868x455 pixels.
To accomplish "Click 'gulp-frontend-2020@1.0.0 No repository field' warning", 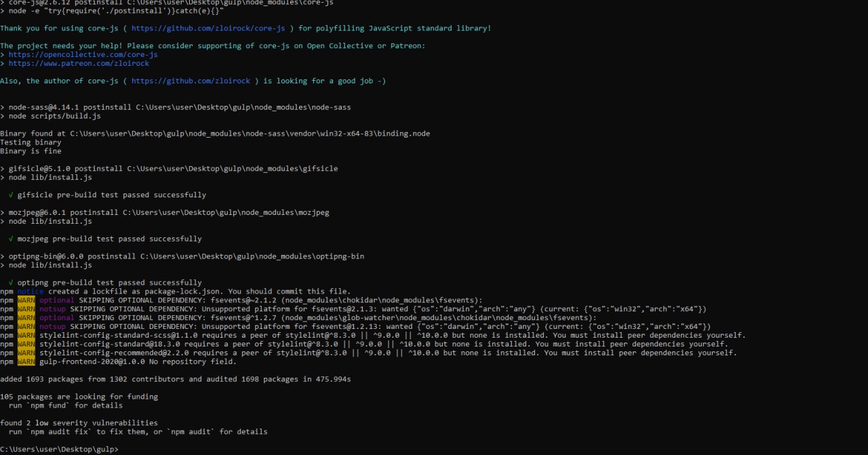I will point(118,362).
